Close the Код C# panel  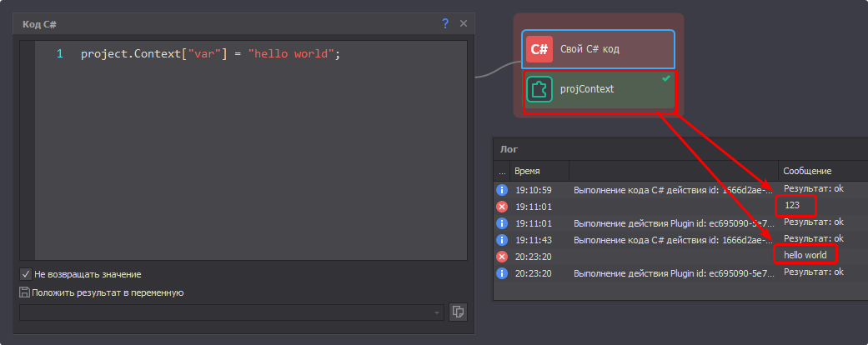tap(464, 23)
